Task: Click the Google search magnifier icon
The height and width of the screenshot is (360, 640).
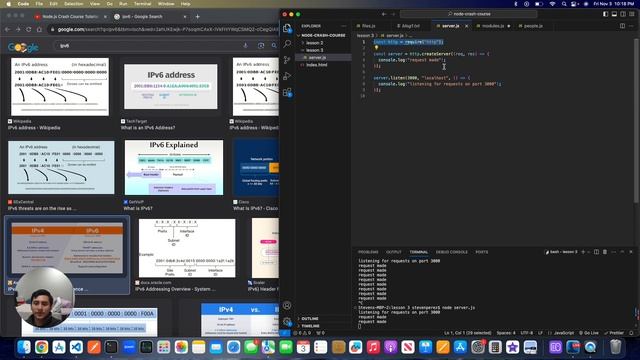Action: [274, 46]
